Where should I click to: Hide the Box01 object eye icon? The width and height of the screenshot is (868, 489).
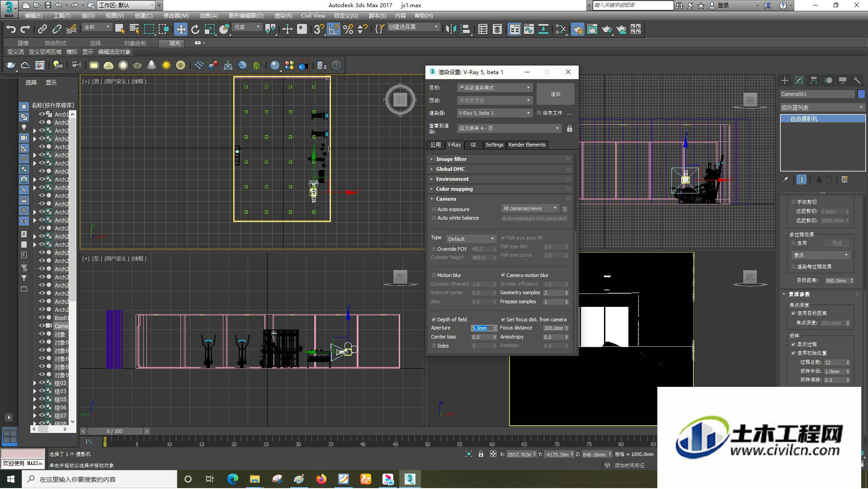[x=42, y=318]
